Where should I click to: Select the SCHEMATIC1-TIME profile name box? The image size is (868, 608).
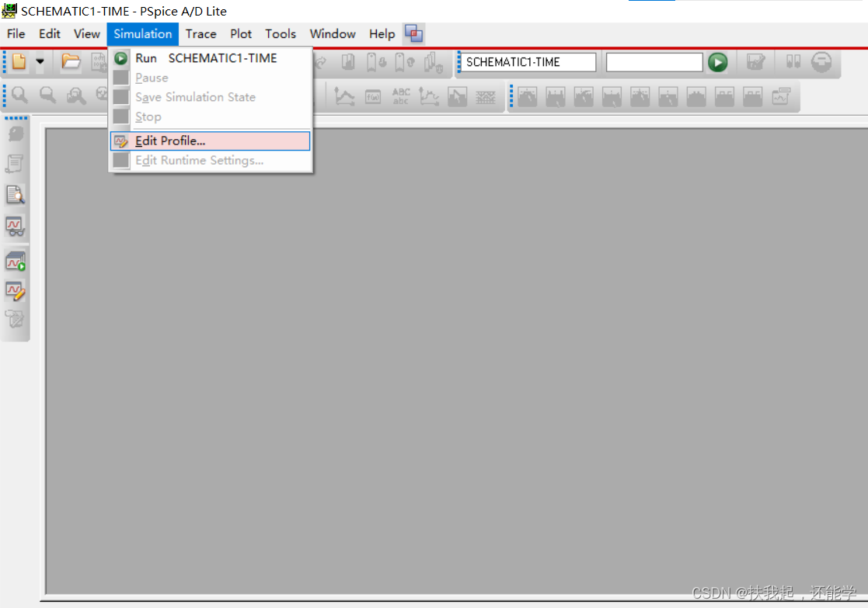point(526,61)
